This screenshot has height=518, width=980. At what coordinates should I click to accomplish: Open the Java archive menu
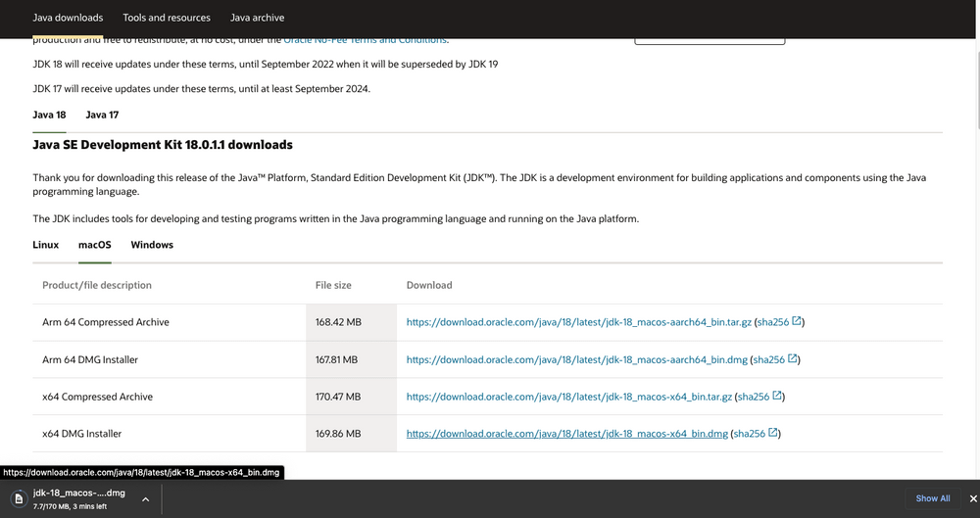point(257,18)
